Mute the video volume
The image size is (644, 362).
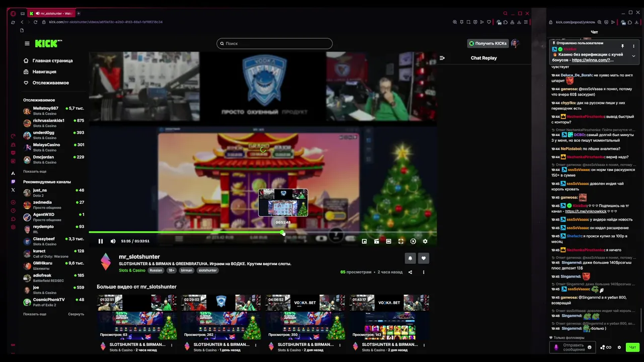(113, 241)
